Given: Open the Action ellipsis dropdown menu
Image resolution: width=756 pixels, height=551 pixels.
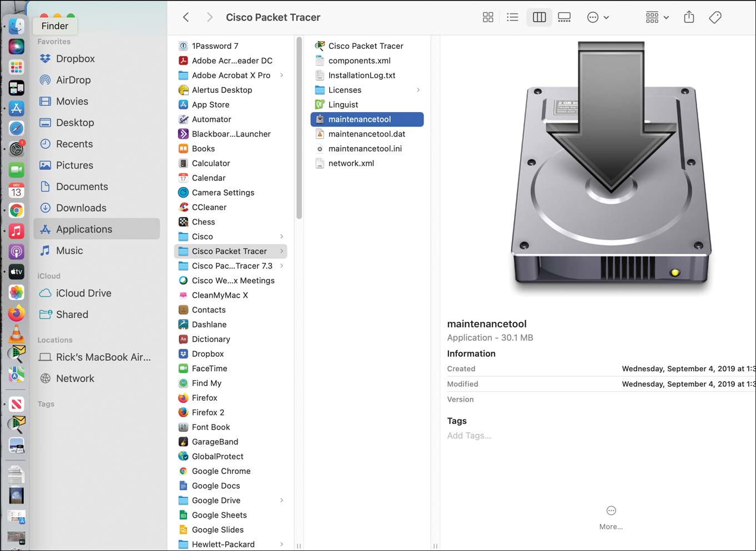Looking at the screenshot, I should click(x=598, y=17).
